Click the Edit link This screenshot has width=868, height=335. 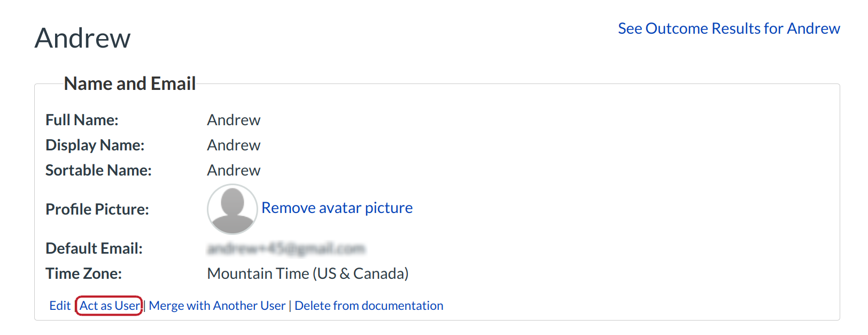(60, 306)
